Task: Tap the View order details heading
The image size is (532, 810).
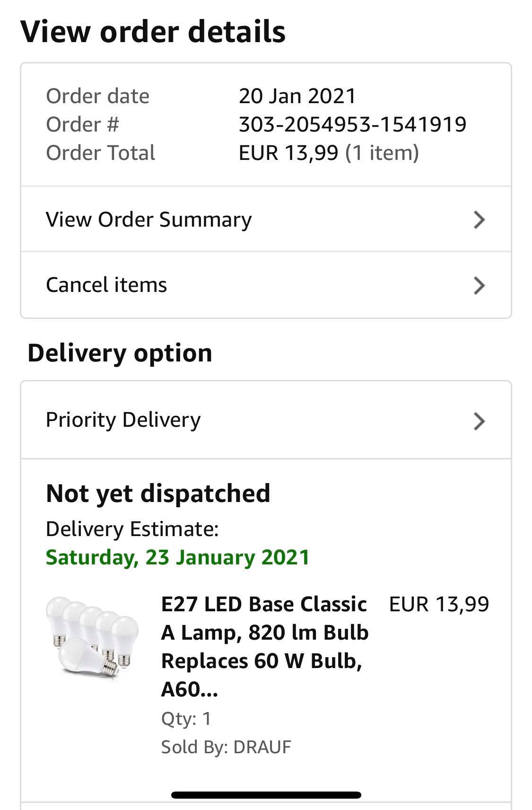Action: coord(153,32)
